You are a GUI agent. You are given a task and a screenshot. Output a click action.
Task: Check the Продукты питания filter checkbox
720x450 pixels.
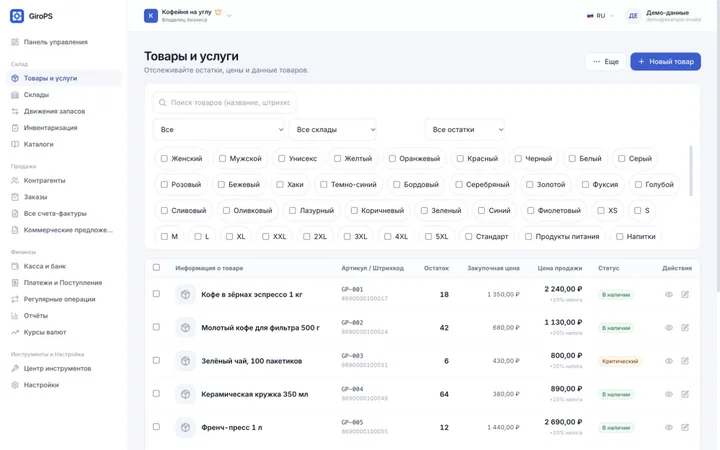[529, 237]
